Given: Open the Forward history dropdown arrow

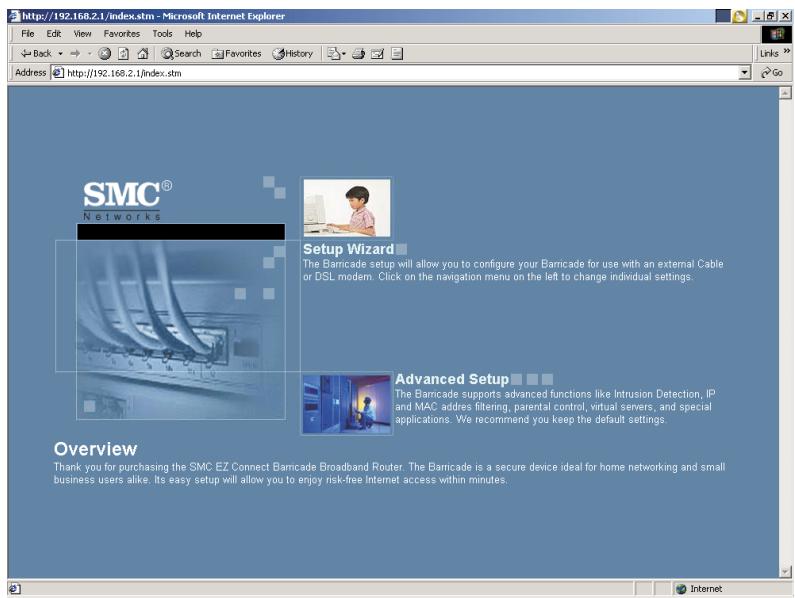Looking at the screenshot, I should coord(90,53).
